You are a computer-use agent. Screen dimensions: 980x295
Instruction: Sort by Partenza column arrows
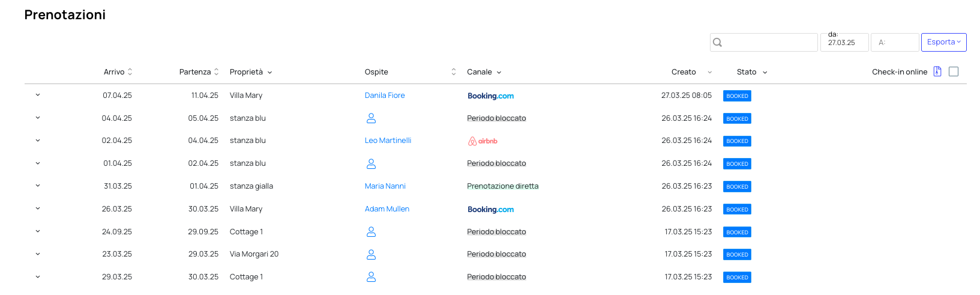coord(216,71)
